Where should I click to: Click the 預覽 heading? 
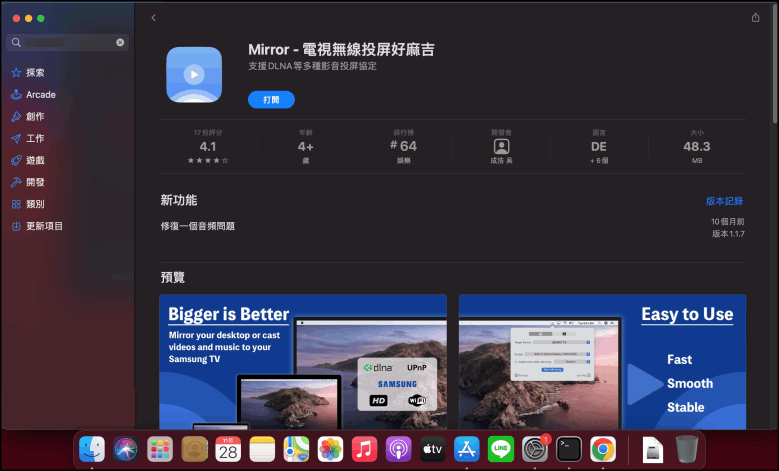(x=172, y=277)
